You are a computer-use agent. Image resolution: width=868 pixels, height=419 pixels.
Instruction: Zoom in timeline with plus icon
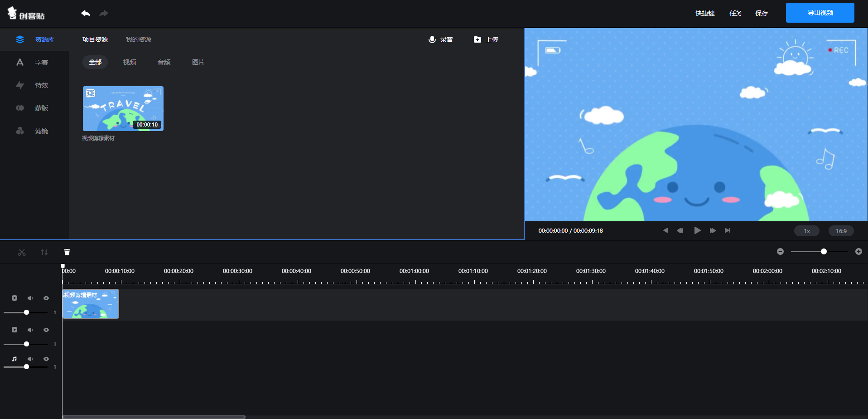(x=858, y=252)
